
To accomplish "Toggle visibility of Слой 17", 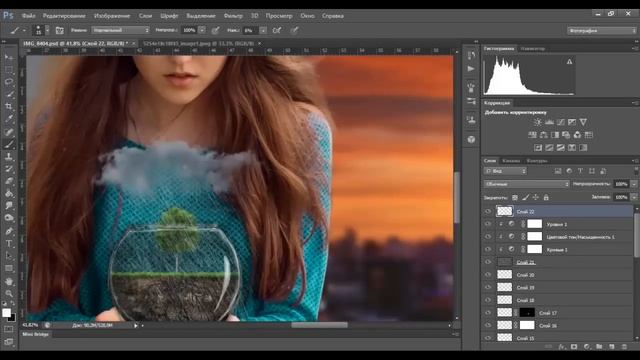I will pos(488,313).
